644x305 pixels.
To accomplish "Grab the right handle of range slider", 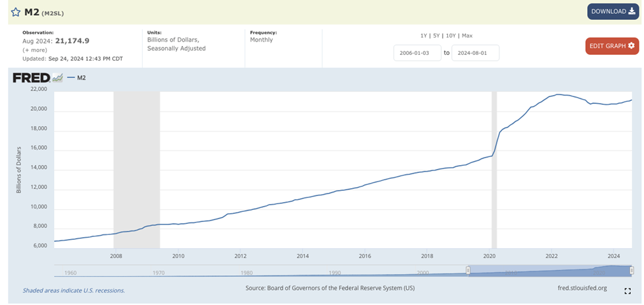I will click(631, 270).
